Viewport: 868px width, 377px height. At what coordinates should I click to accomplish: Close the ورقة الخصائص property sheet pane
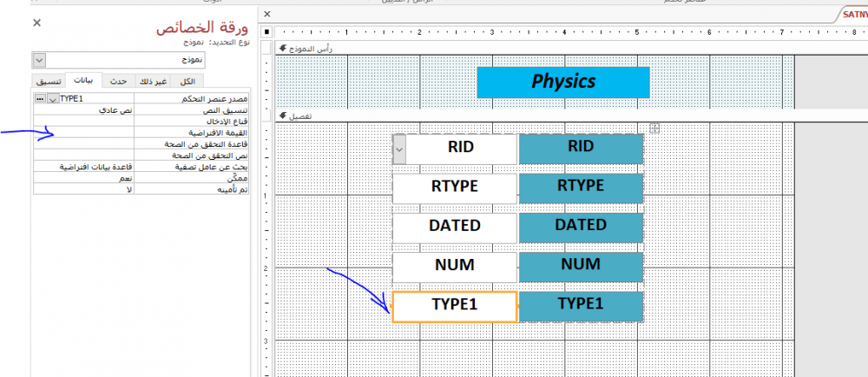[x=36, y=23]
